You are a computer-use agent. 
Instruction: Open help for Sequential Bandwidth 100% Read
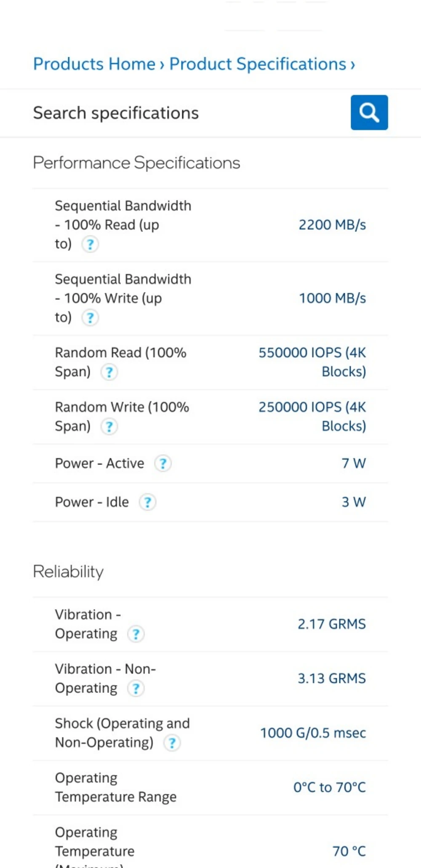(90, 244)
